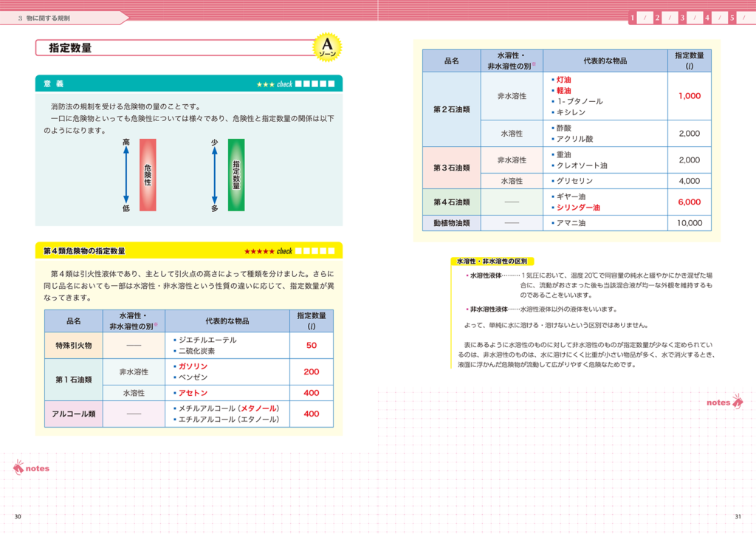
Task: Click the red value 50
Action: (312, 346)
